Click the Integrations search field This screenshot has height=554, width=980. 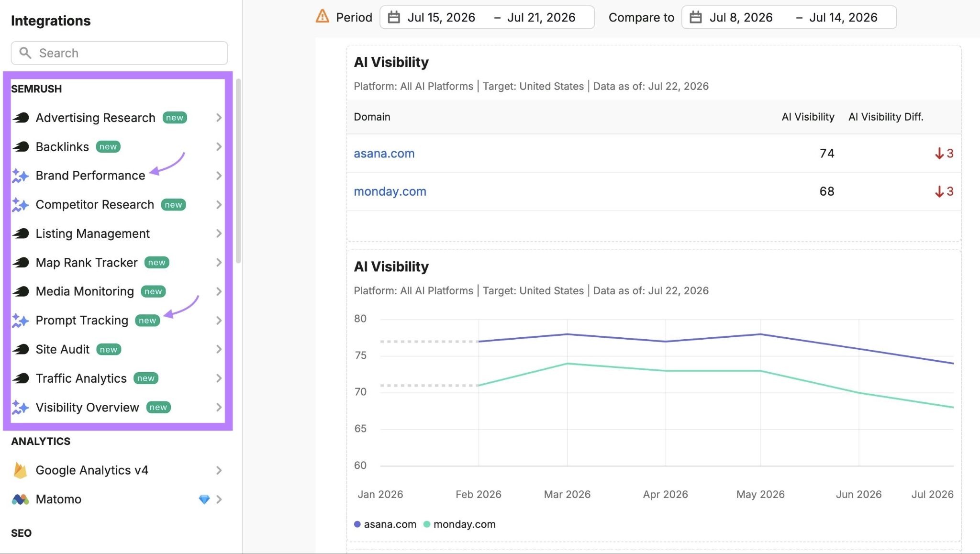click(119, 53)
